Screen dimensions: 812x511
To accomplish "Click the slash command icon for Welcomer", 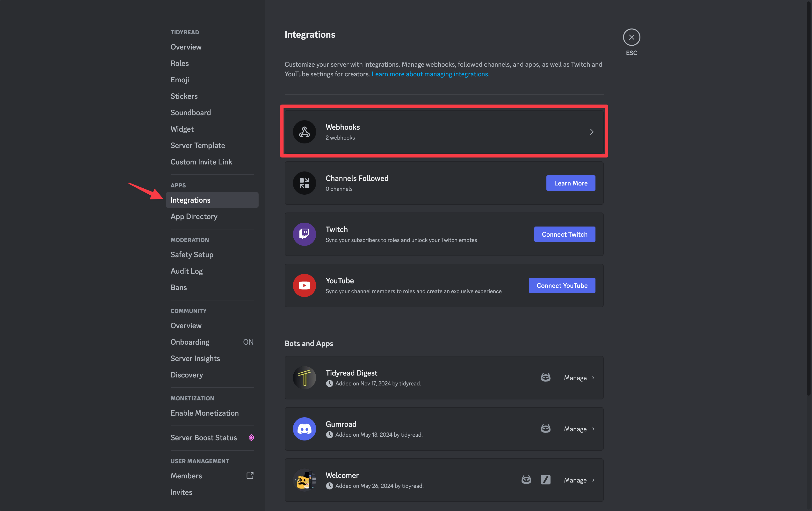I will (x=546, y=480).
